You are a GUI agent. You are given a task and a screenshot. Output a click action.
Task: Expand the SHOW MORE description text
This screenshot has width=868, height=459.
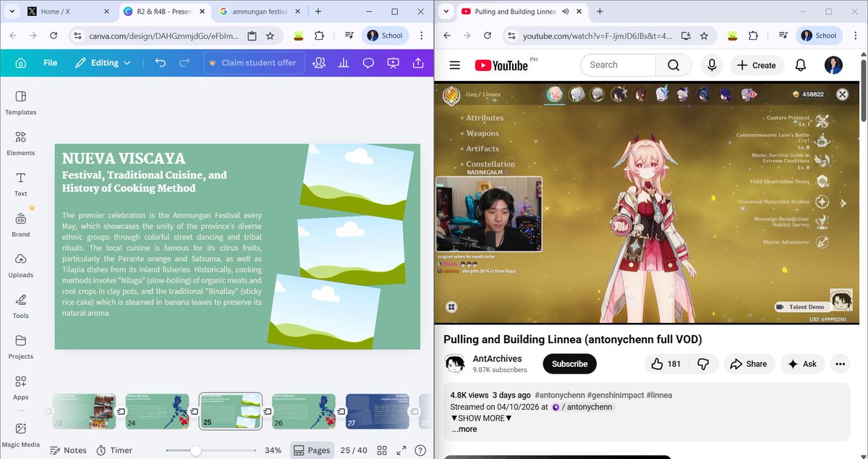[x=481, y=418]
